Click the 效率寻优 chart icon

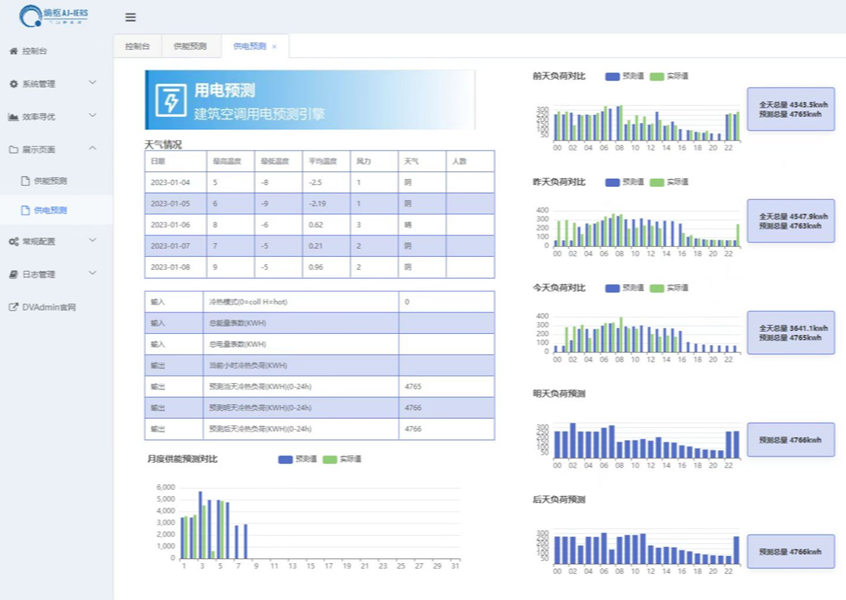[13, 117]
